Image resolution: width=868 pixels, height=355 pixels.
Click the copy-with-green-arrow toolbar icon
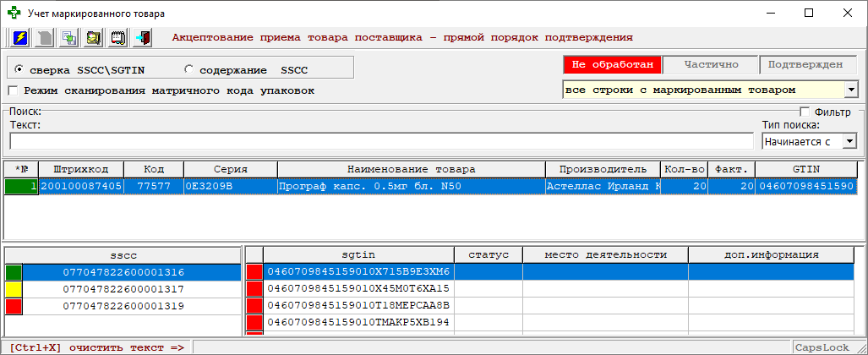[x=69, y=38]
